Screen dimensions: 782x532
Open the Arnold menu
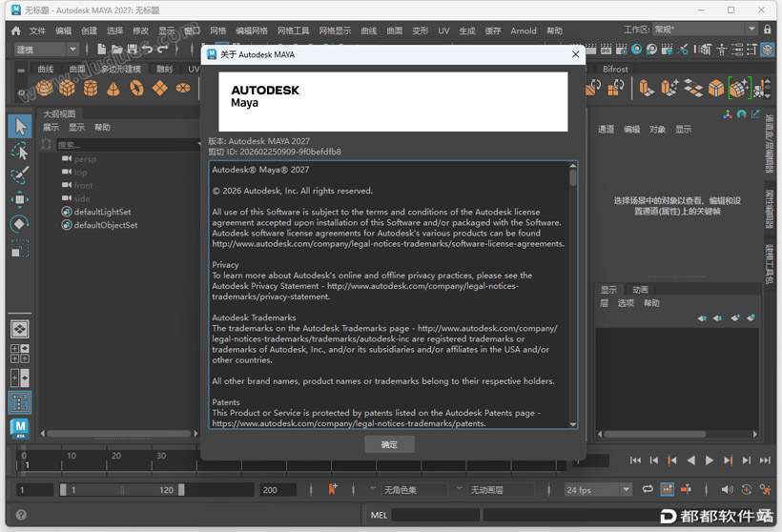click(x=524, y=31)
